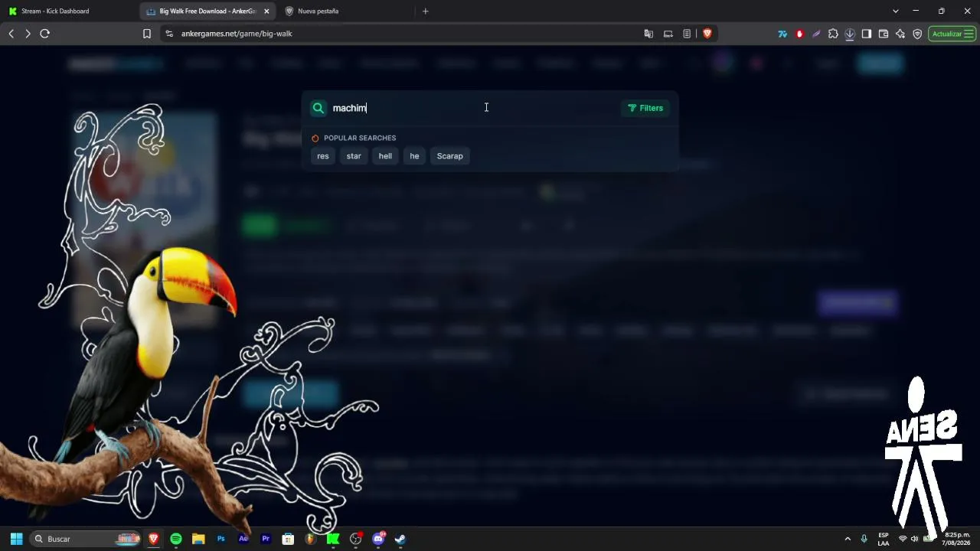Click the green search magnifier icon

click(x=318, y=108)
